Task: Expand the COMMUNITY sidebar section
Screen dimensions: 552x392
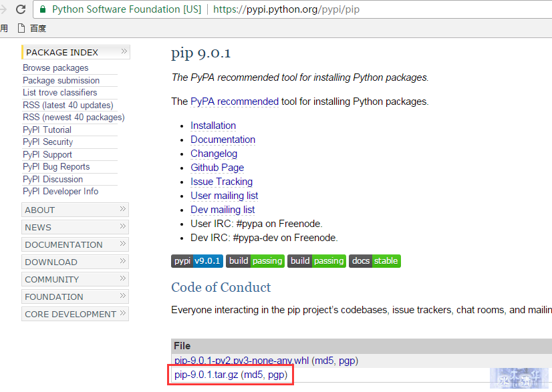Action: (75, 279)
